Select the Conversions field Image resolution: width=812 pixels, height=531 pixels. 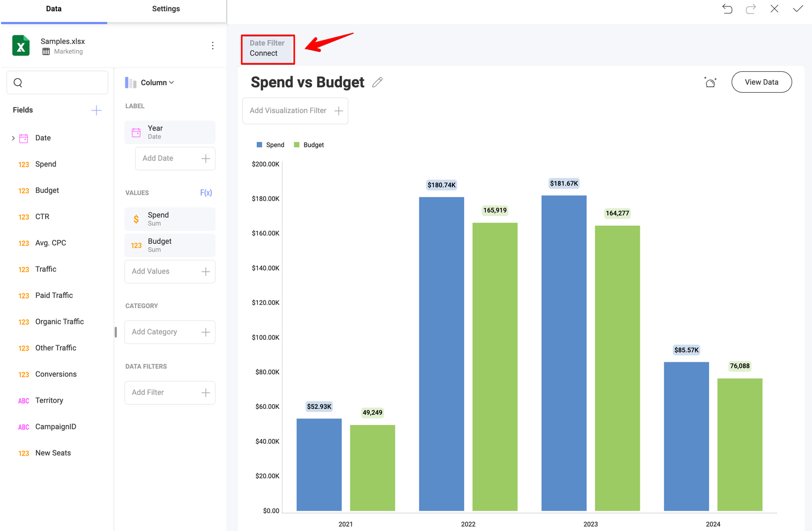pos(57,375)
